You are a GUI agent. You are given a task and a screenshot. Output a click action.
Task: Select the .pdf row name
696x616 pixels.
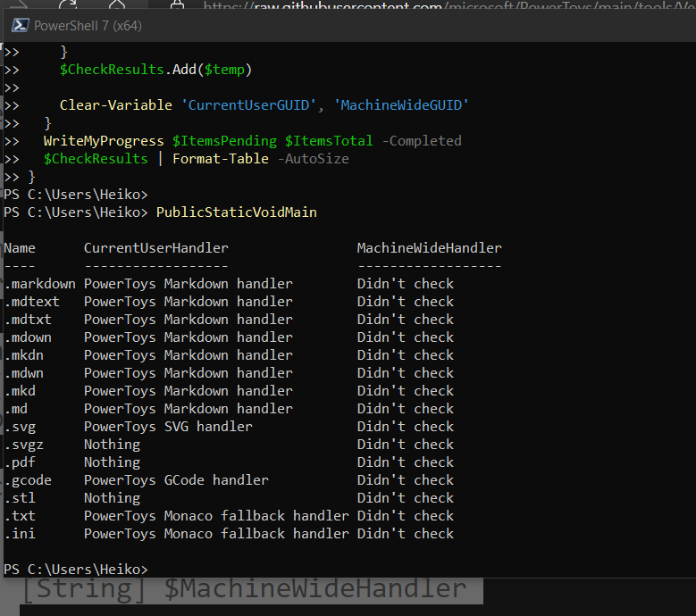20,462
